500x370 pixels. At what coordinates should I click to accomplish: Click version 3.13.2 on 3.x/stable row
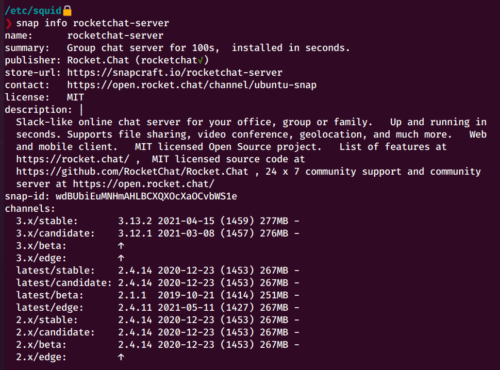pos(135,221)
